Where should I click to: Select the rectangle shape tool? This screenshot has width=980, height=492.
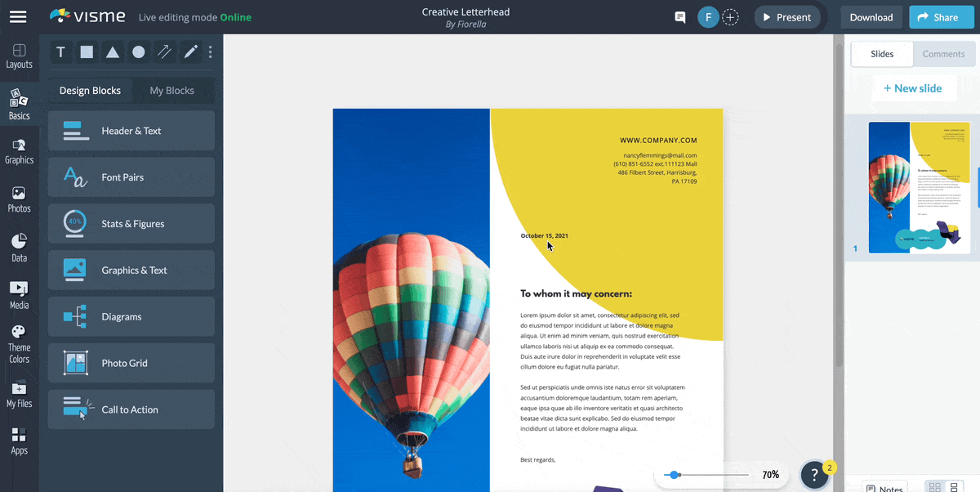(87, 51)
